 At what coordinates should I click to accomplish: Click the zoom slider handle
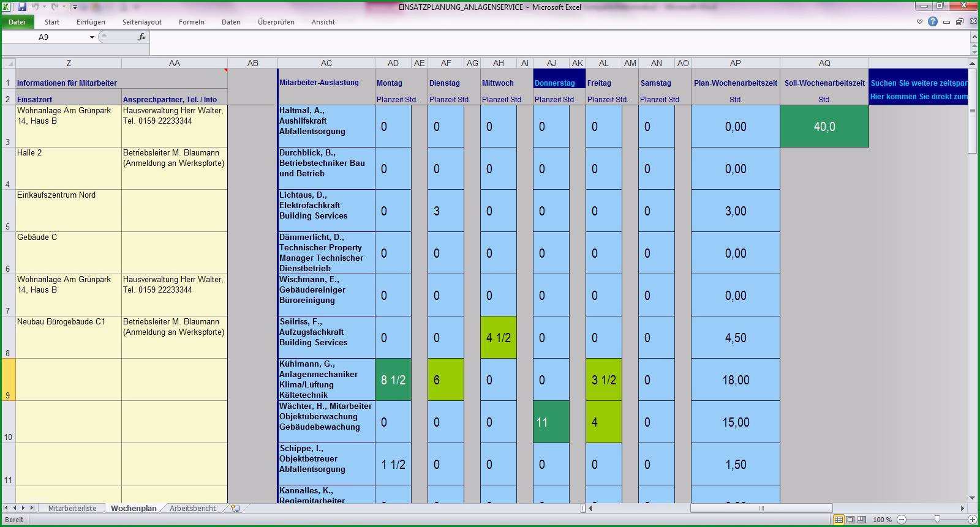pos(937,520)
